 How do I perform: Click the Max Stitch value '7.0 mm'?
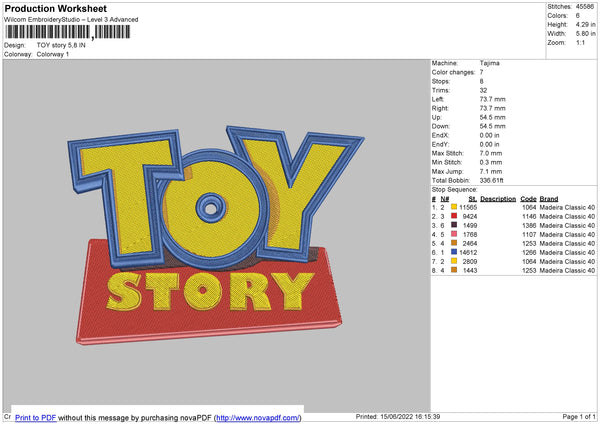pyautogui.click(x=491, y=153)
